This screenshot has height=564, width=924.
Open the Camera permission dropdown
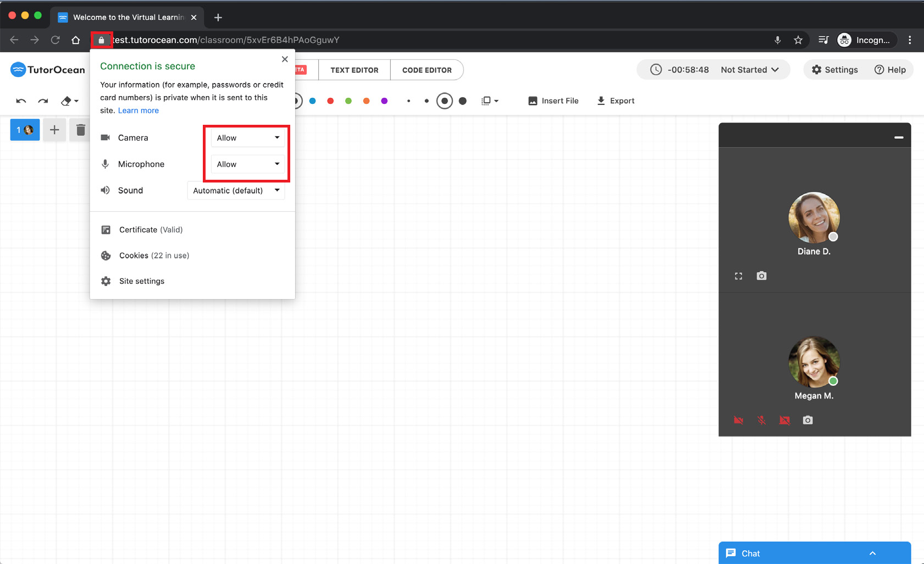(x=248, y=137)
